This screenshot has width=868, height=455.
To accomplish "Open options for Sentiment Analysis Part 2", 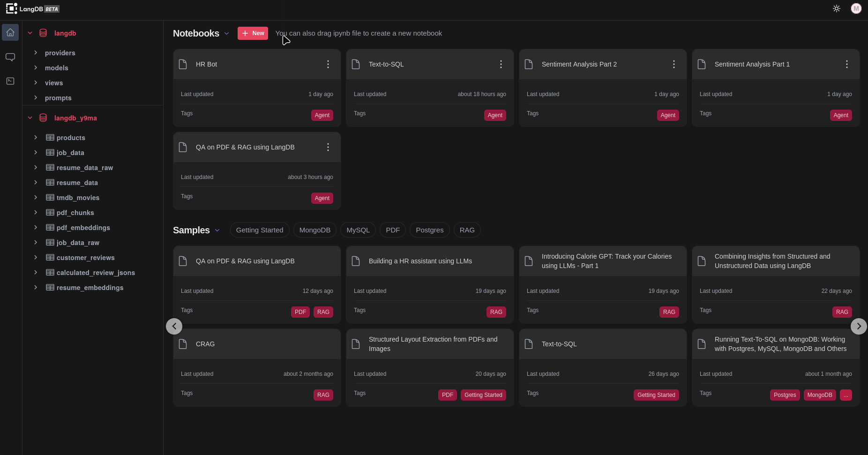I will [x=674, y=64].
